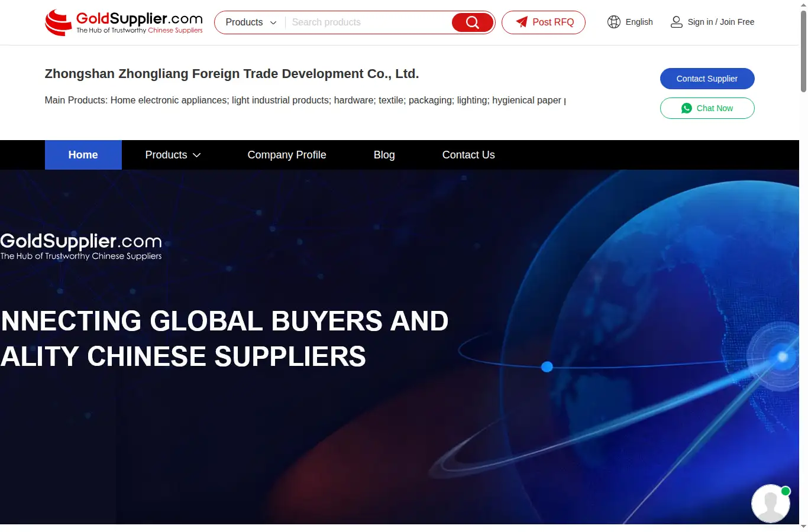
Task: Click the paper plane icon in Post RFQ
Action: tap(522, 22)
